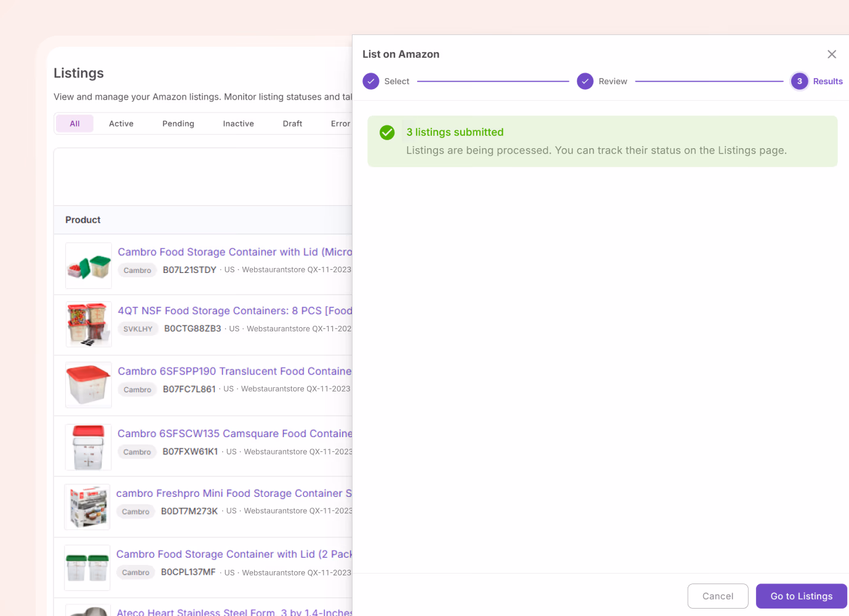Click thumbnail of 2 Pack green lid containers
The height and width of the screenshot is (616, 849).
click(x=87, y=567)
